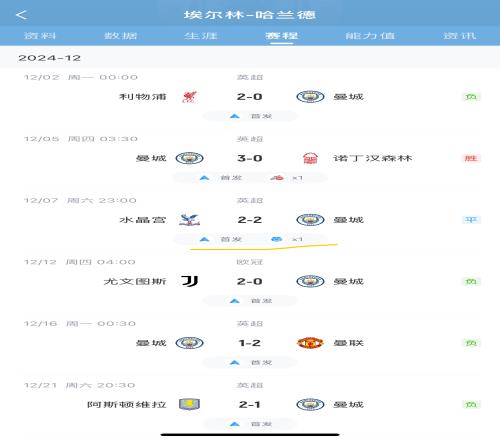Tap the Crystal Palace club crest
Viewport: 500px width, 440px height.
click(189, 220)
